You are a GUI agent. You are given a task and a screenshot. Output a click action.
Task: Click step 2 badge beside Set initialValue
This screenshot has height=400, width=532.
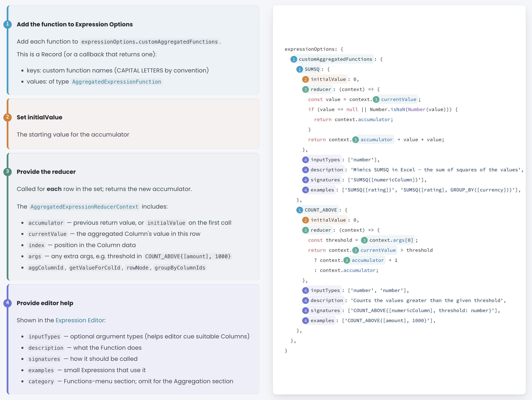coord(8,117)
